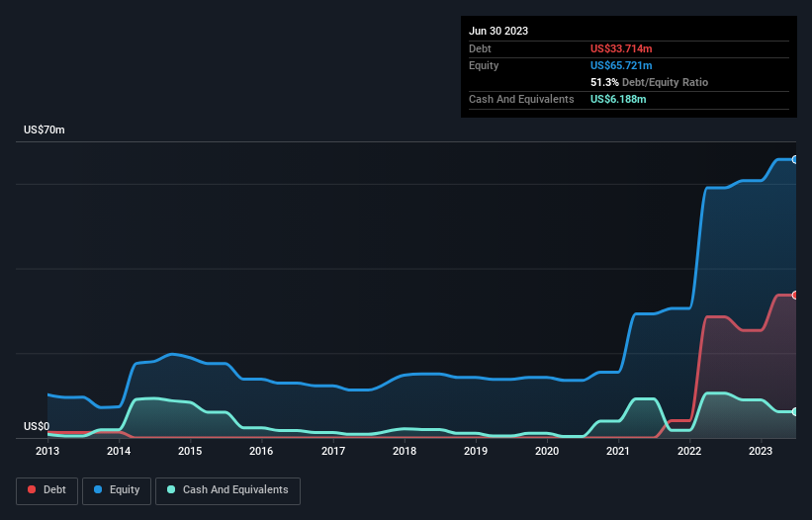
Task: Click the US$70m y-axis label
Action: (x=45, y=130)
